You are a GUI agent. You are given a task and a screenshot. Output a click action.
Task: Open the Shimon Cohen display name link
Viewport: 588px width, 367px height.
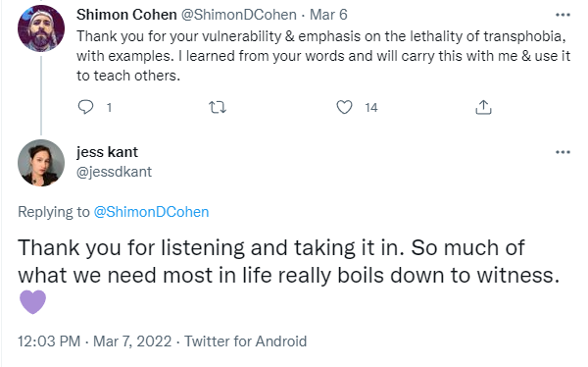[x=126, y=15]
